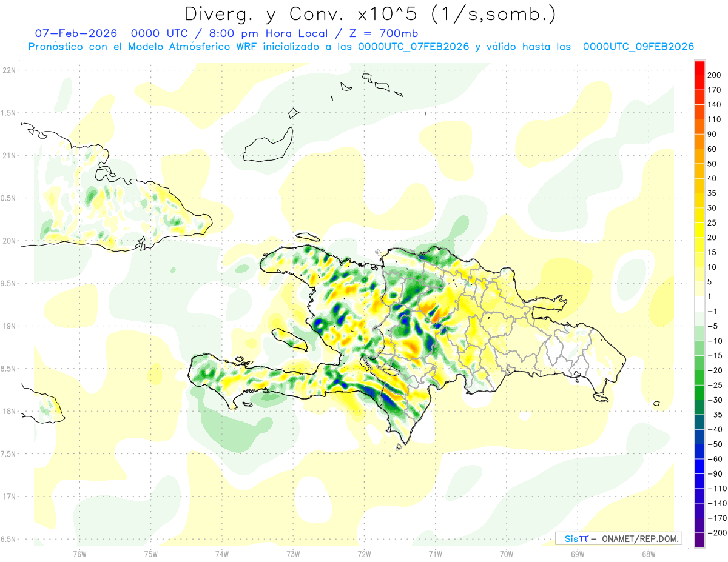Screen dimensions: 728x562
Task: Click the '69W' longitude label
Action: click(x=577, y=553)
